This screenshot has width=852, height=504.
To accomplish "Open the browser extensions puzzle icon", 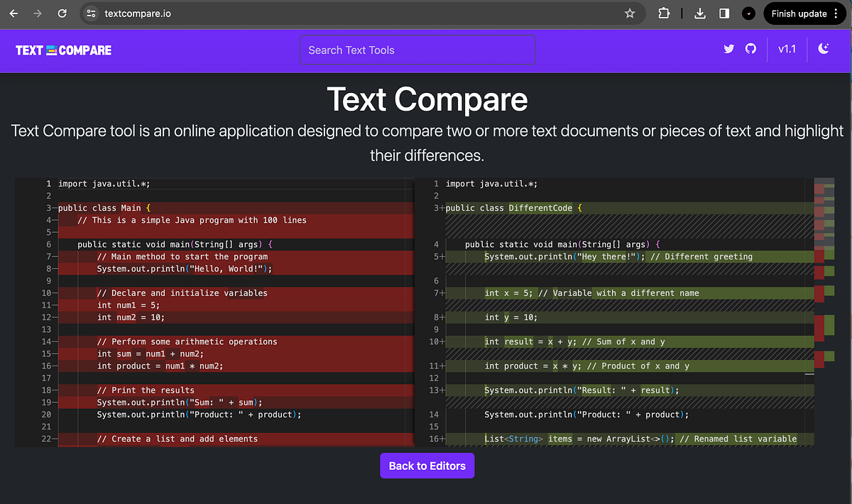I will click(x=664, y=13).
